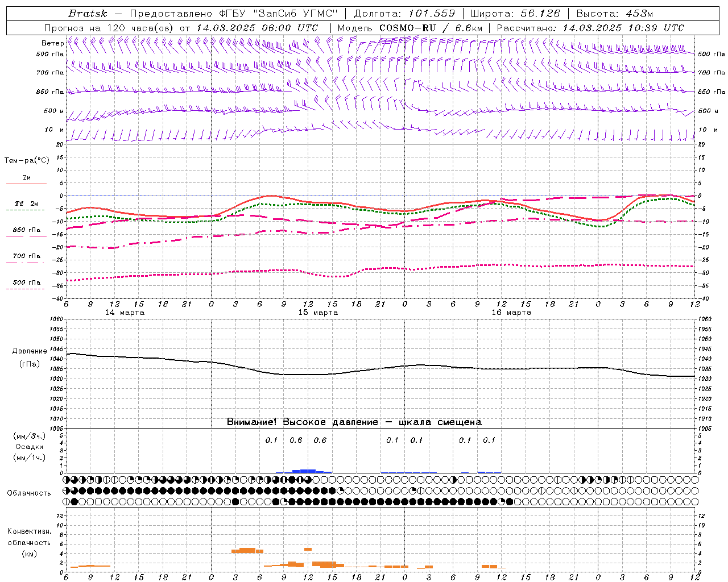The image size is (728, 582).
Task: Select the "(мм/3ч.)" precipitation unit label
Action: point(30,436)
